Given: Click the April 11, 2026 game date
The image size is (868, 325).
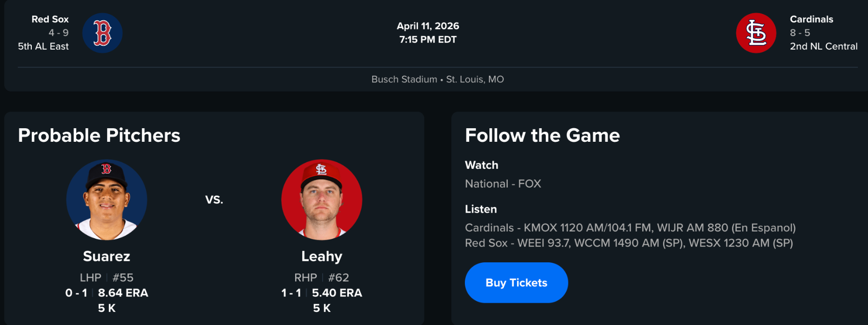Looking at the screenshot, I should [x=428, y=26].
